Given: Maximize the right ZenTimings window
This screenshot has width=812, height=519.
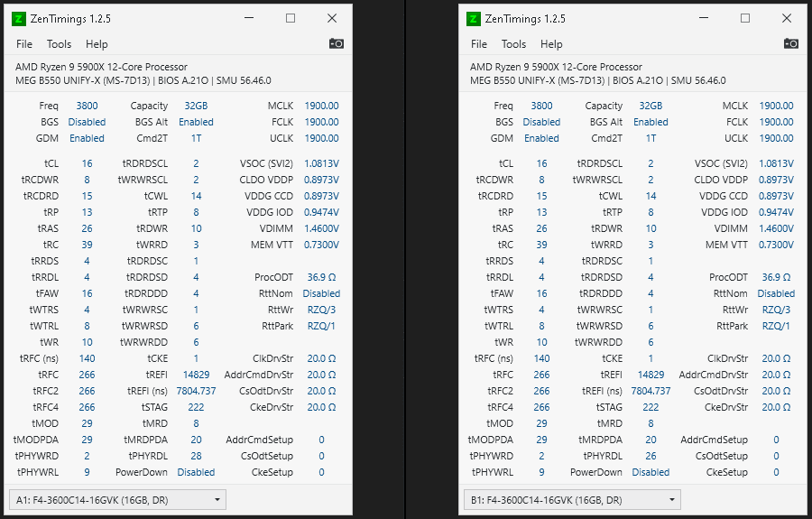Looking at the screenshot, I should tap(745, 18).
